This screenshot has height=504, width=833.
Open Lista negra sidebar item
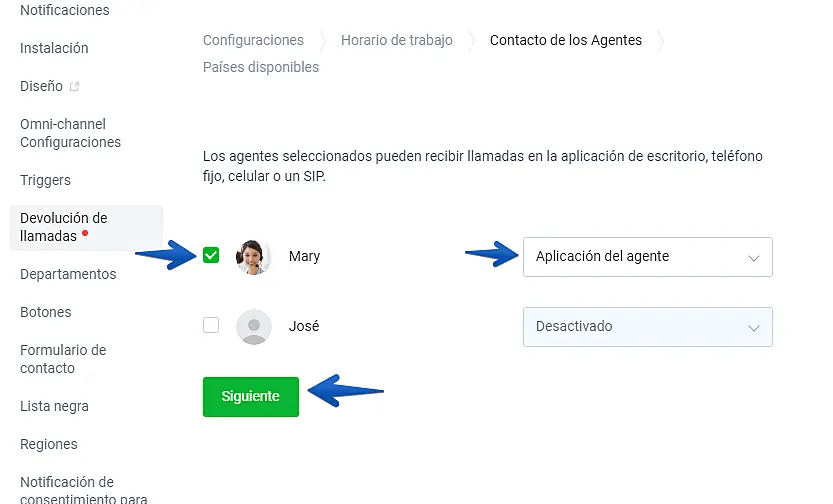point(54,406)
